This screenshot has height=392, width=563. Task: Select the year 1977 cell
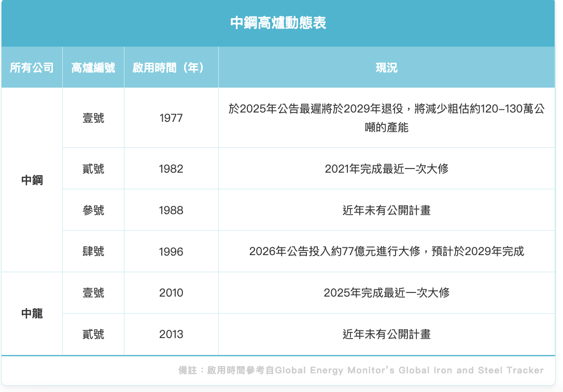171,118
